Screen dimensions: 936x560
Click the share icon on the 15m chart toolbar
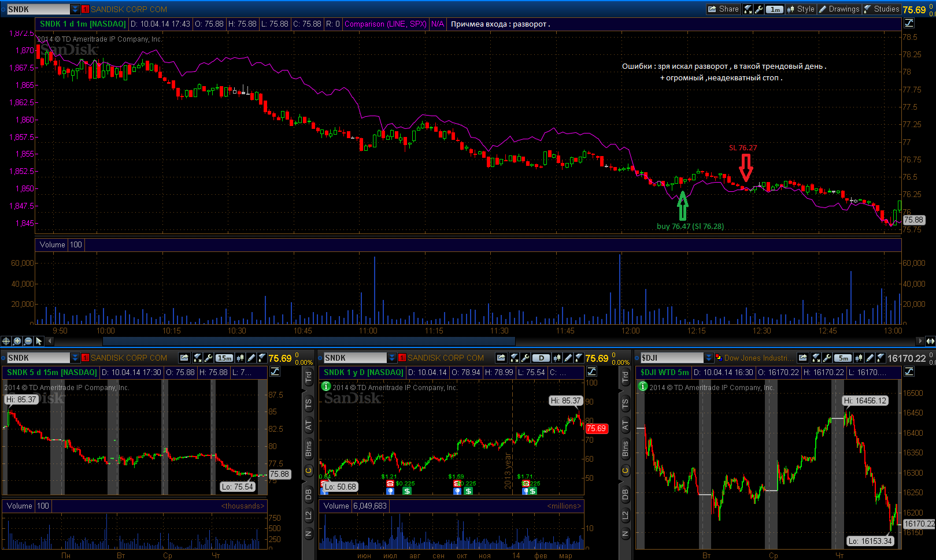pyautogui.click(x=184, y=358)
